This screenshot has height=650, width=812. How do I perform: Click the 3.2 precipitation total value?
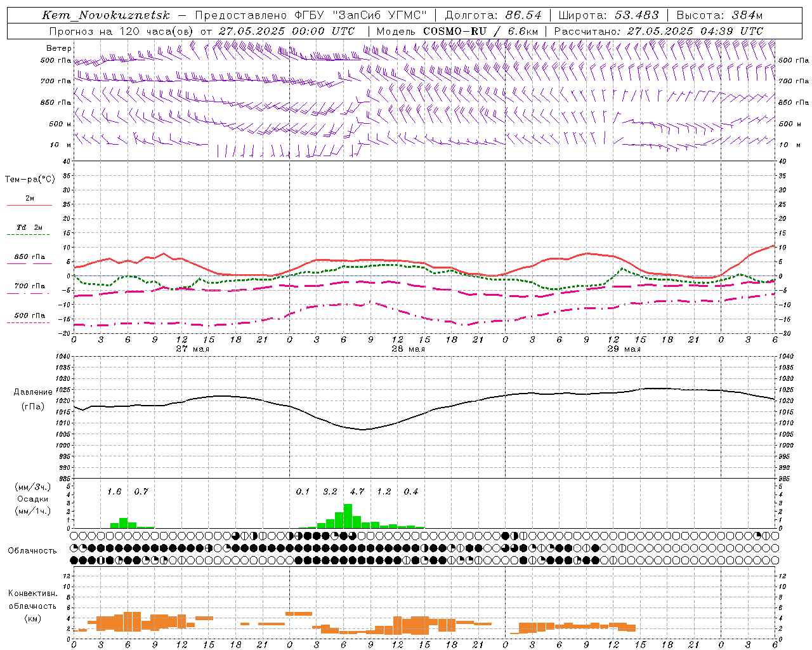330,492
